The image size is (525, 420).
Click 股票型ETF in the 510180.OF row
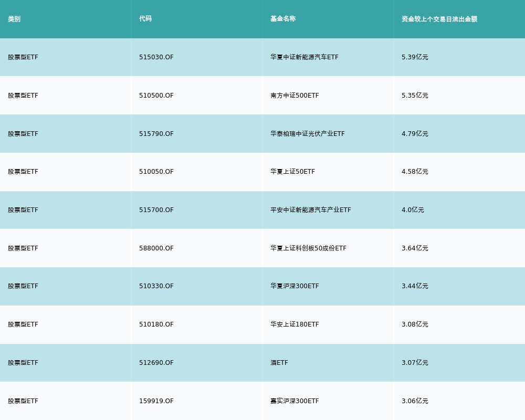(x=23, y=324)
